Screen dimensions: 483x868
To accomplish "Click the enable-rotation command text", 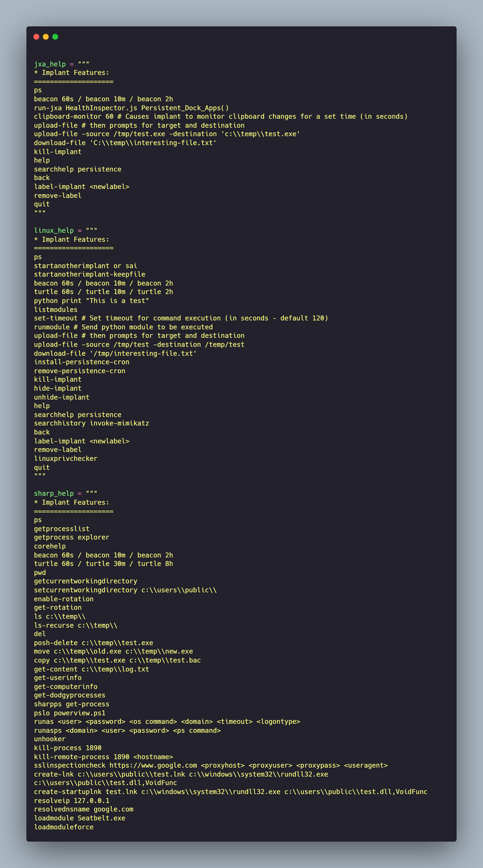I will [x=64, y=599].
